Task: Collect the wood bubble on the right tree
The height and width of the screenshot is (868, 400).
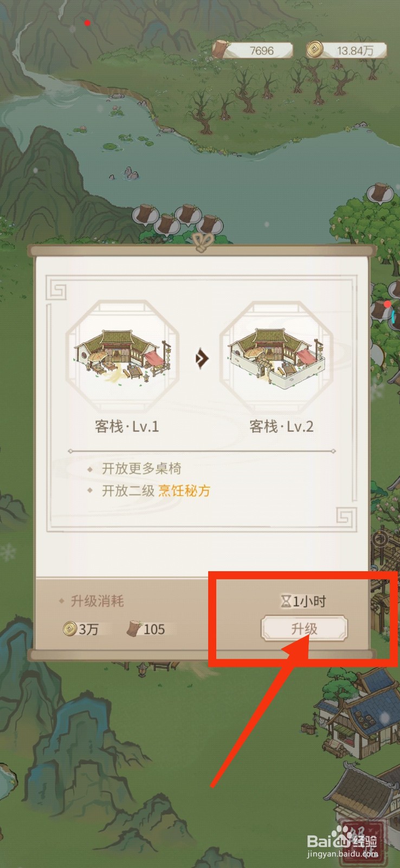Action: click(x=379, y=192)
